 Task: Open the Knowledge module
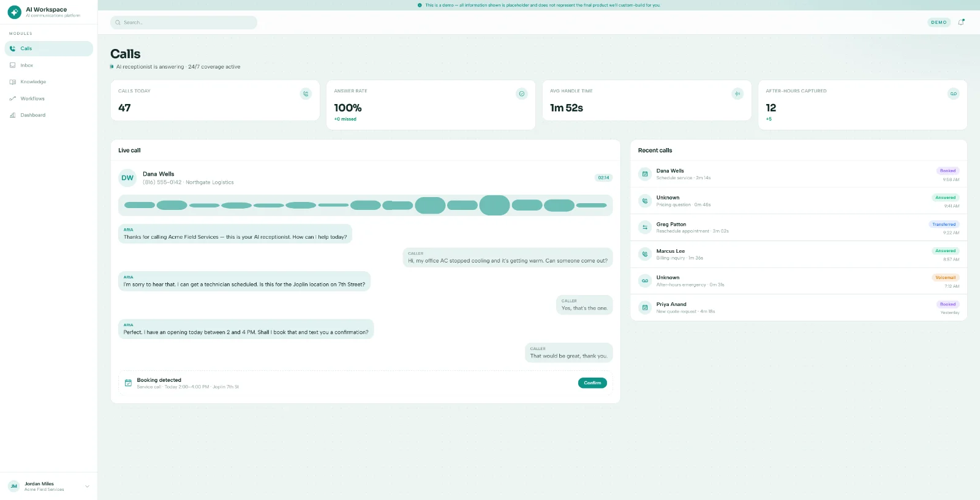tap(49, 81)
